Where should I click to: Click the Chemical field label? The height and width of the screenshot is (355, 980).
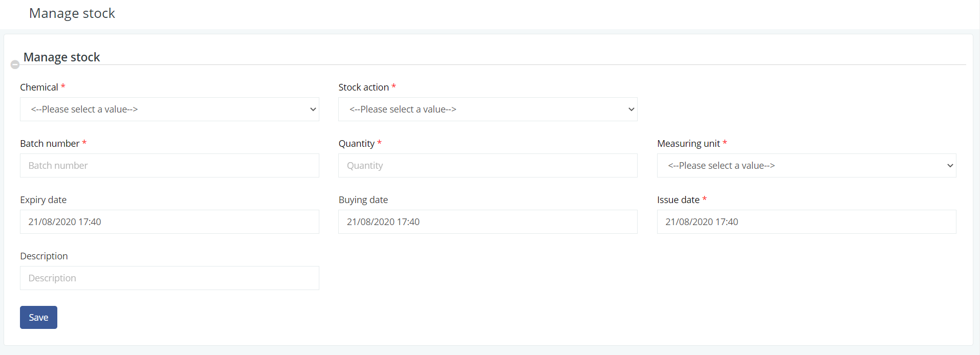39,87
